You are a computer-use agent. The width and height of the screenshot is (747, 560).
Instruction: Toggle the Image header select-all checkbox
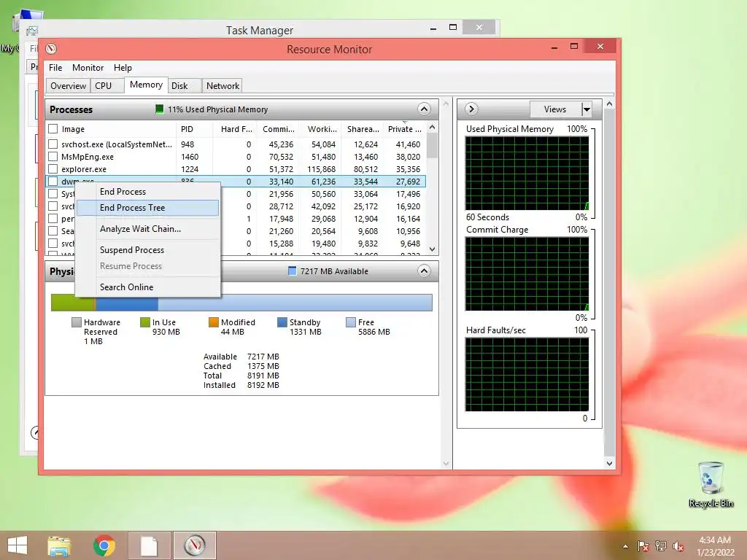53,128
